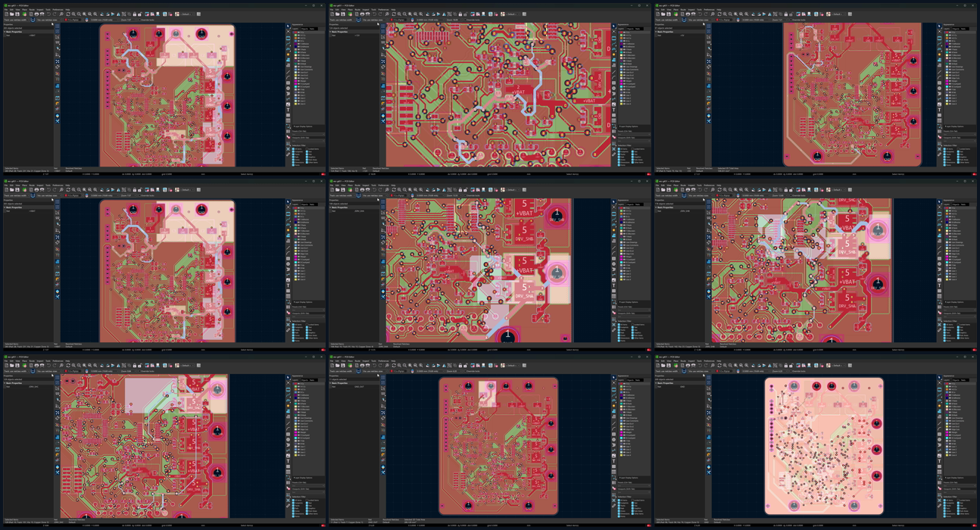980x530 pixels.
Task: Click Edge.Cuts color swatch in bottom-right window
Action: click(x=948, y=429)
